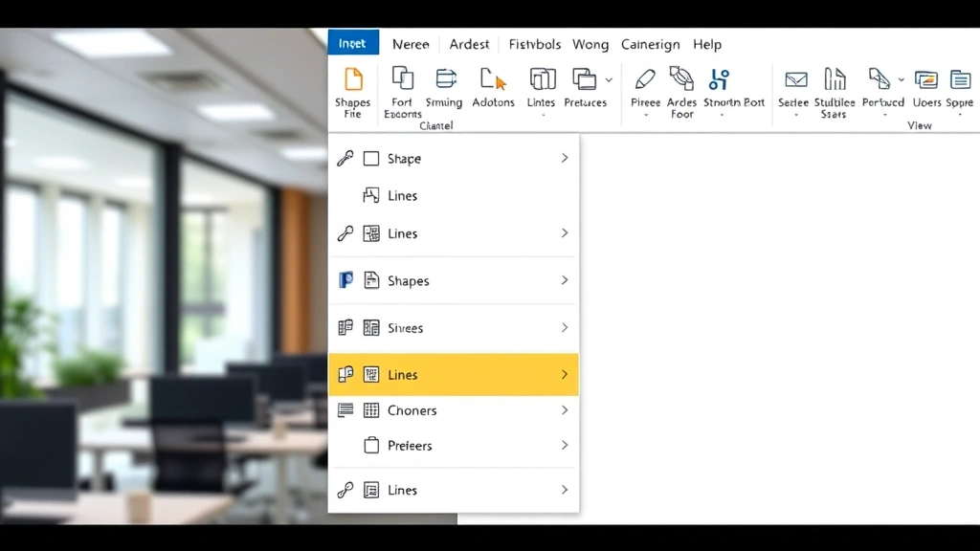Expand the Choners submenu
This screenshot has width=980, height=551.
(x=564, y=410)
